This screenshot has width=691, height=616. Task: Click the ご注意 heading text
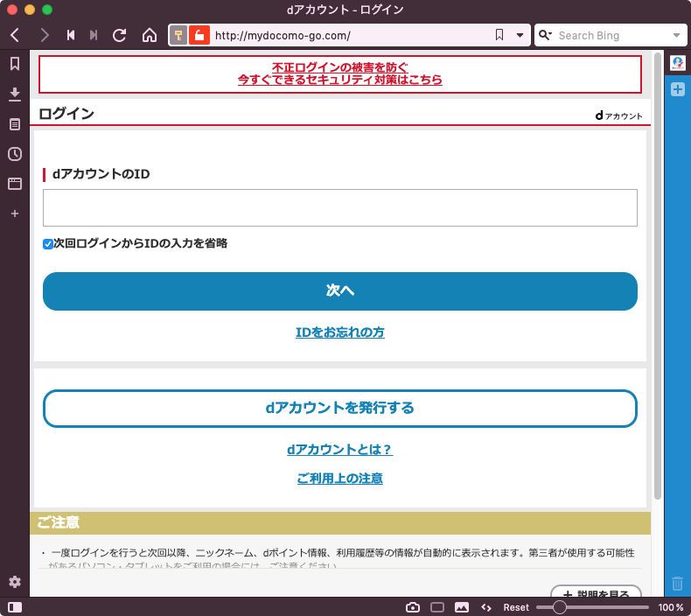click(x=59, y=522)
